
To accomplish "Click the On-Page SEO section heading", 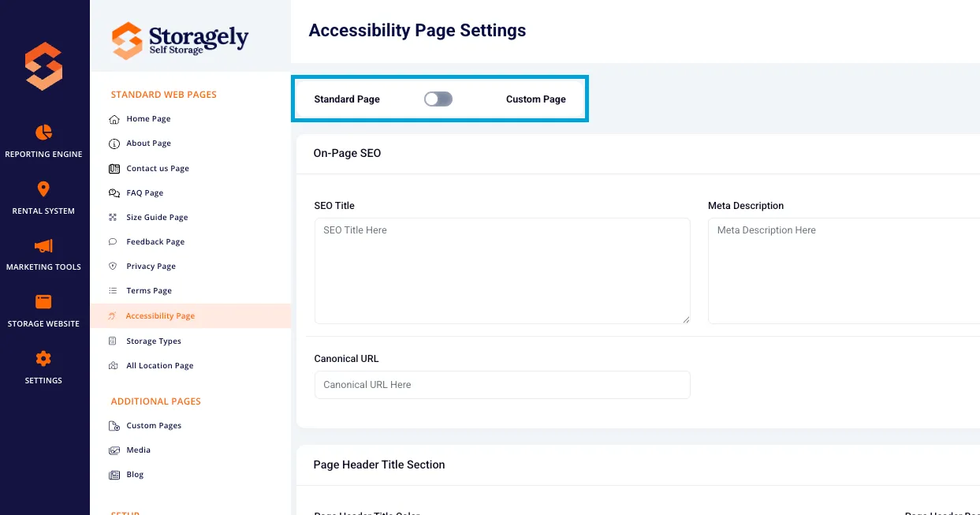I will click(347, 153).
